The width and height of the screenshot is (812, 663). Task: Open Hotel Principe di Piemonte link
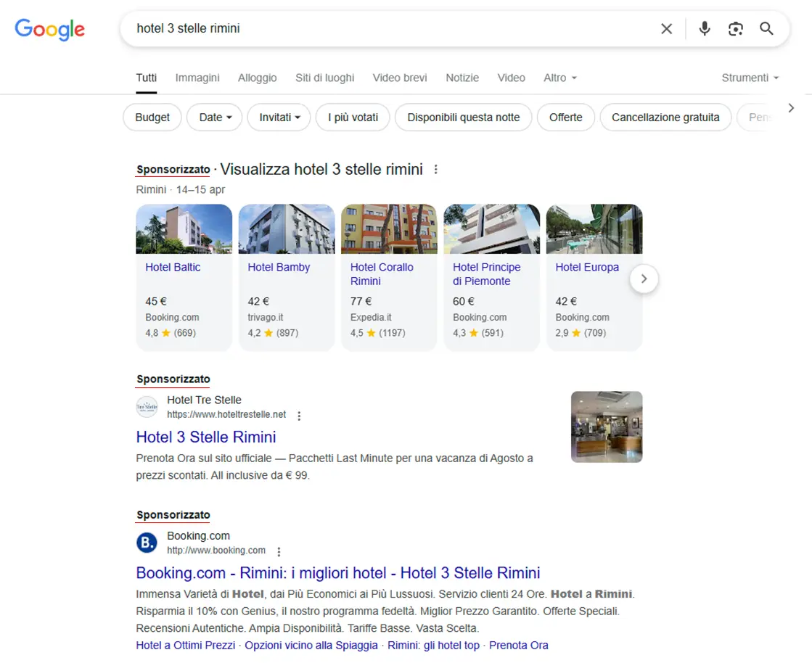pyautogui.click(x=487, y=274)
